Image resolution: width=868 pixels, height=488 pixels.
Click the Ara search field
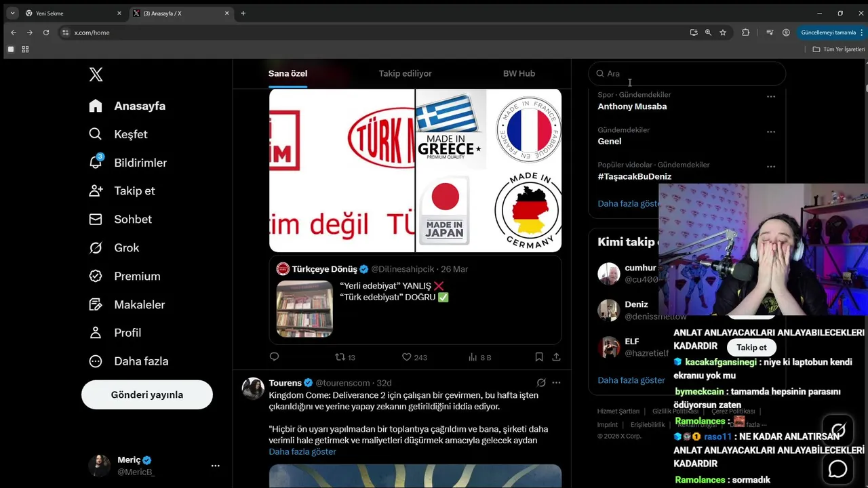[688, 74]
